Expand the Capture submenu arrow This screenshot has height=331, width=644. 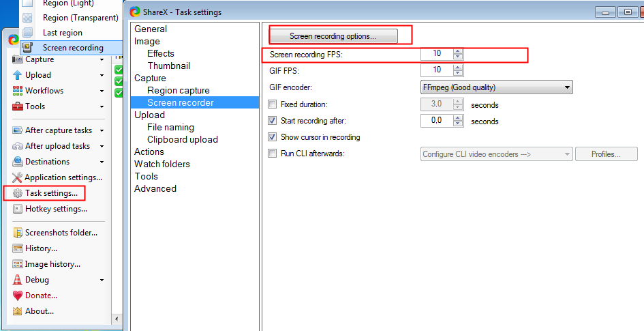tap(102, 60)
